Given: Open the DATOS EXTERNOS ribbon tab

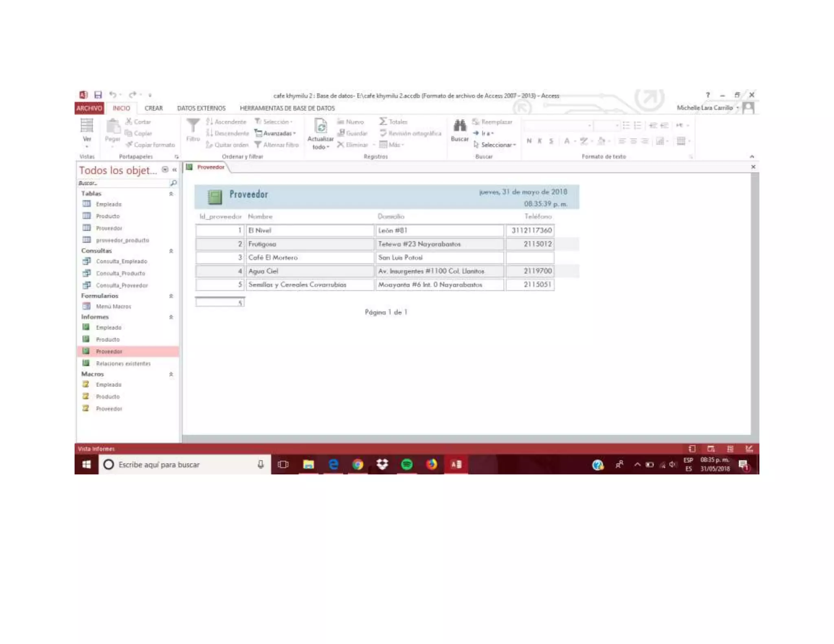Looking at the screenshot, I should pyautogui.click(x=201, y=108).
